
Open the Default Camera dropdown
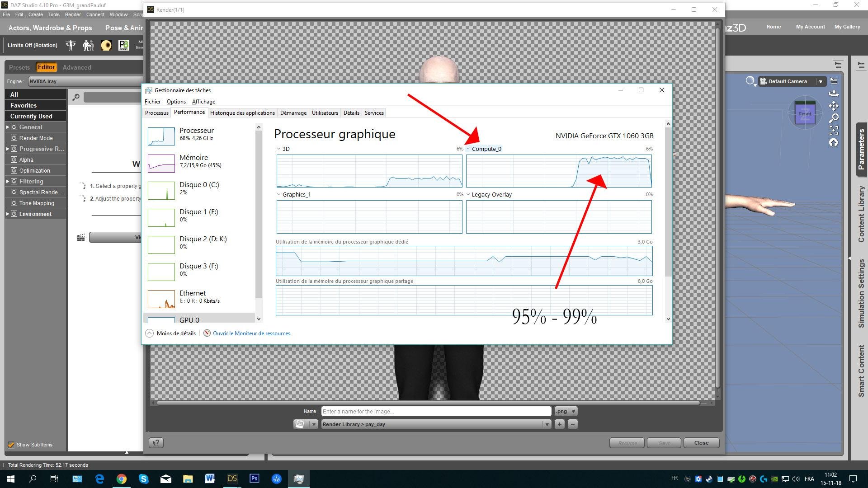(x=820, y=81)
